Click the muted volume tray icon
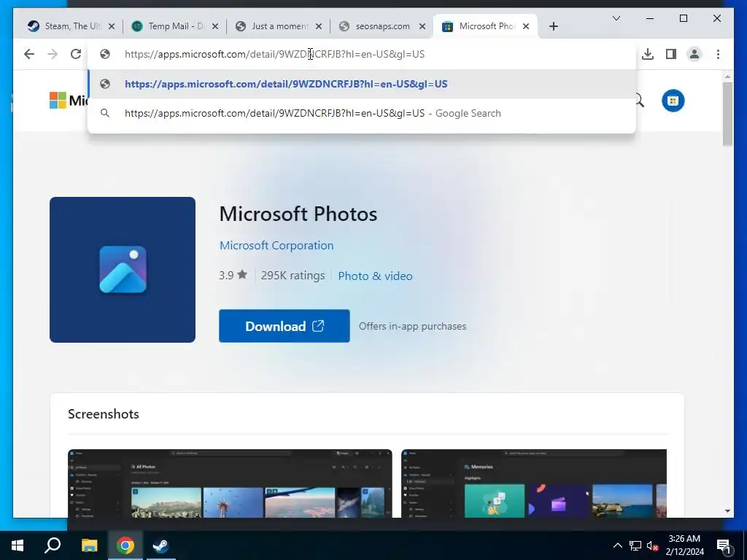 click(652, 545)
